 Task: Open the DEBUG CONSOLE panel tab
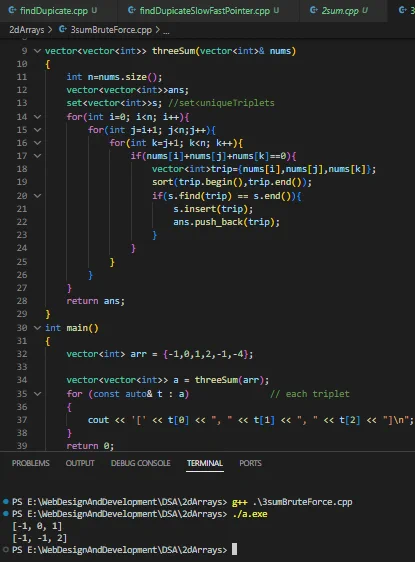pyautogui.click(x=140, y=463)
